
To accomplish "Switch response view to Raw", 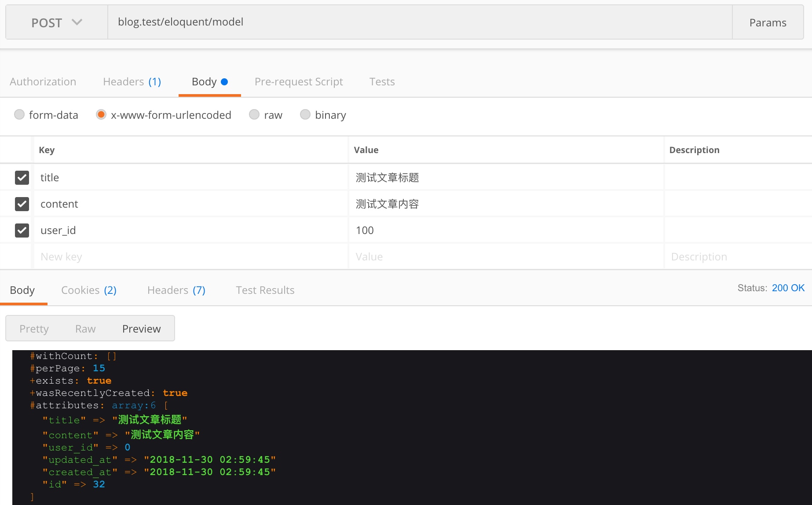I will (x=85, y=329).
